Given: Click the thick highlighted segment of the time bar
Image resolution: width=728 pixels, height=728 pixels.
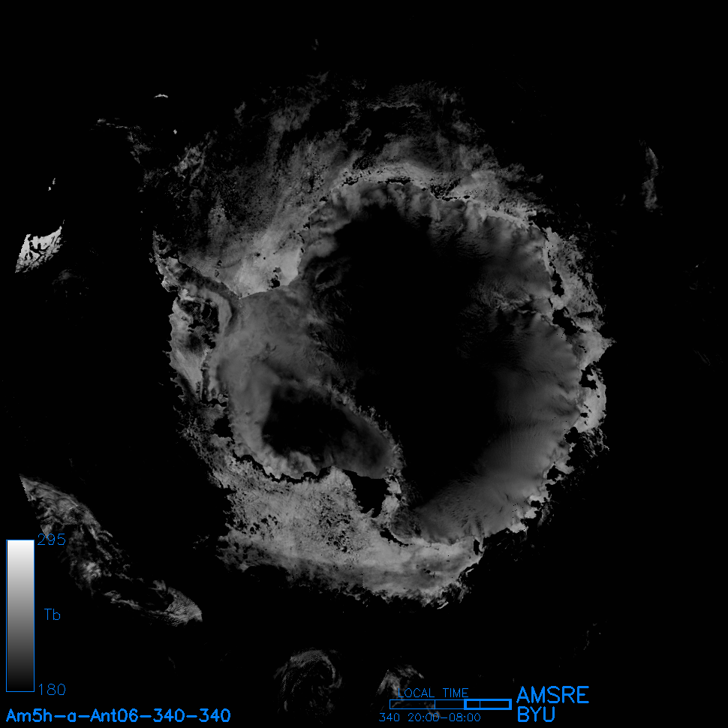Looking at the screenshot, I should [488, 704].
